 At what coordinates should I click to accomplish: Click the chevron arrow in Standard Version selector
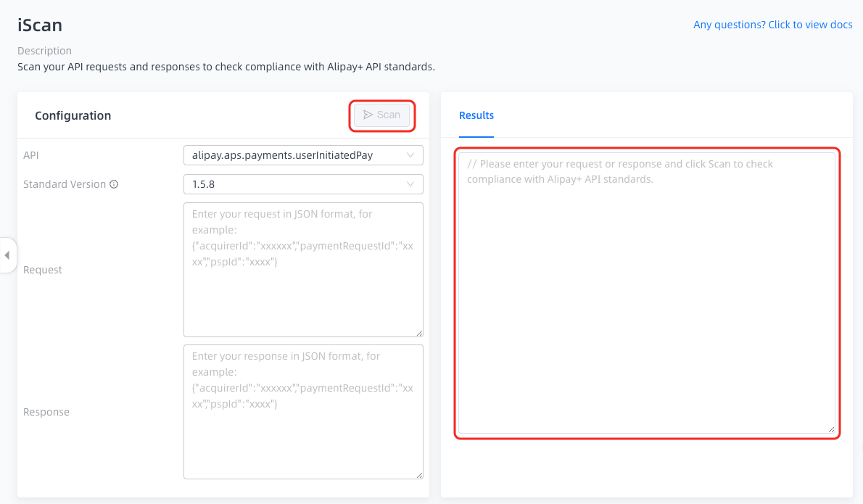point(410,184)
